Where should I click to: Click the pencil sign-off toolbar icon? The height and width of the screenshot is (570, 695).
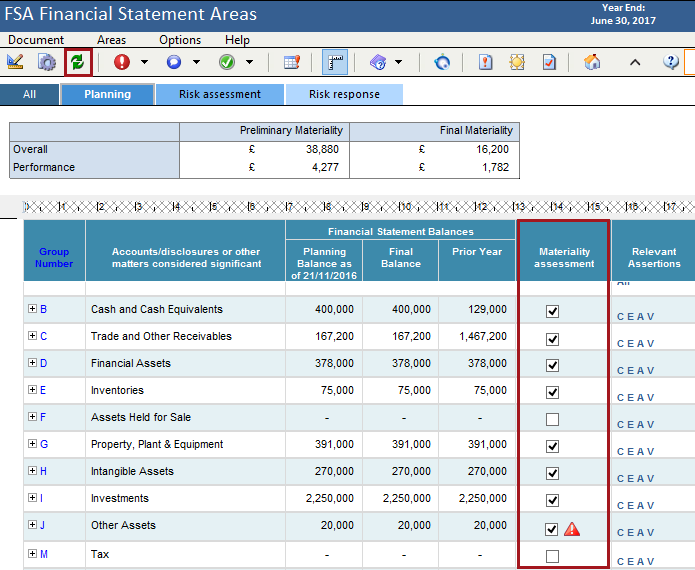[x=15, y=62]
